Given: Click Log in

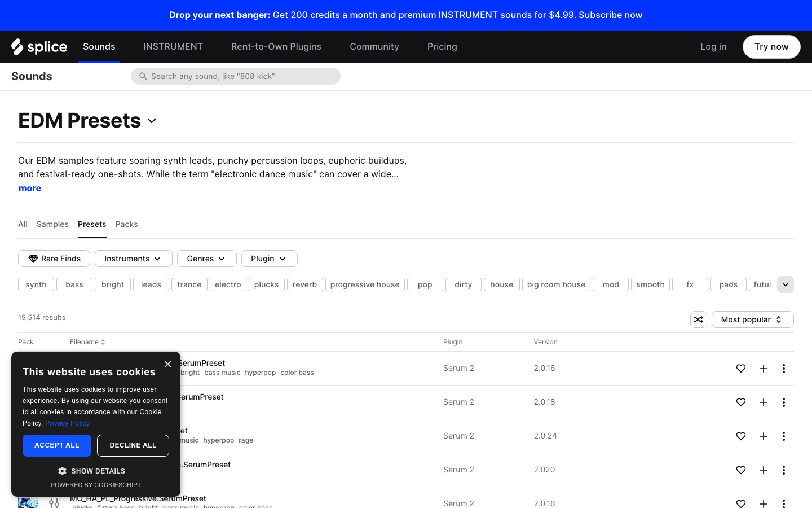Looking at the screenshot, I should click(x=713, y=47).
